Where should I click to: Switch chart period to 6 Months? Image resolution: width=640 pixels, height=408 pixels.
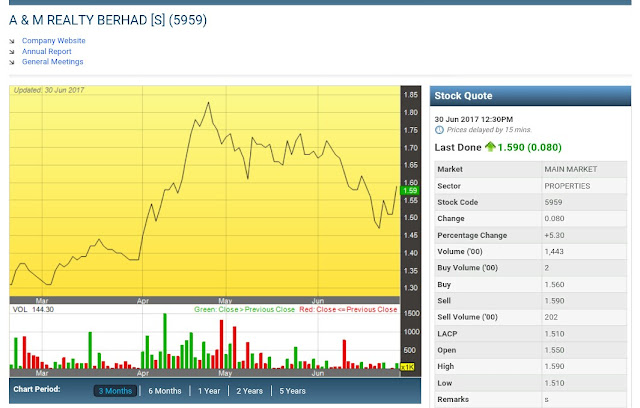[165, 391]
